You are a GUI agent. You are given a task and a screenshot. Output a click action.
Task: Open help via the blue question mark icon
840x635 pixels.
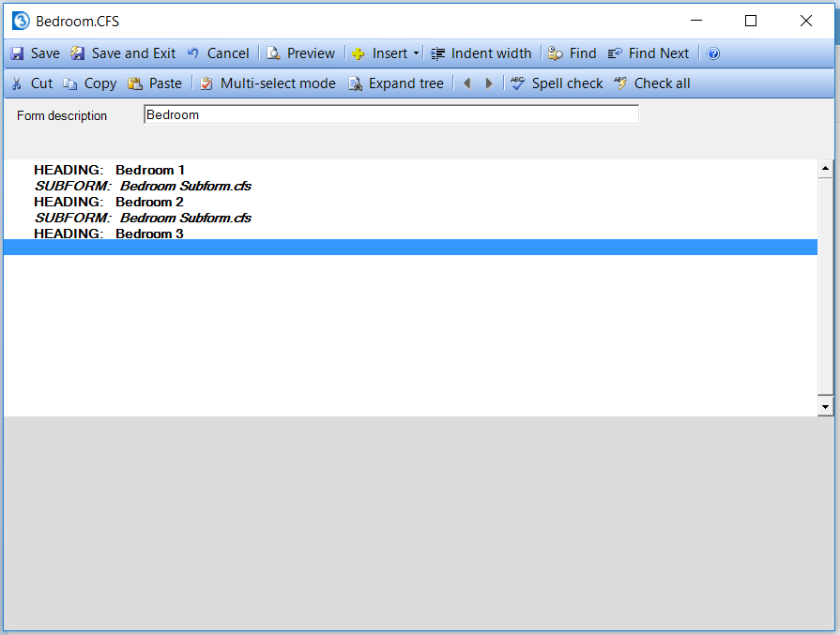point(713,53)
